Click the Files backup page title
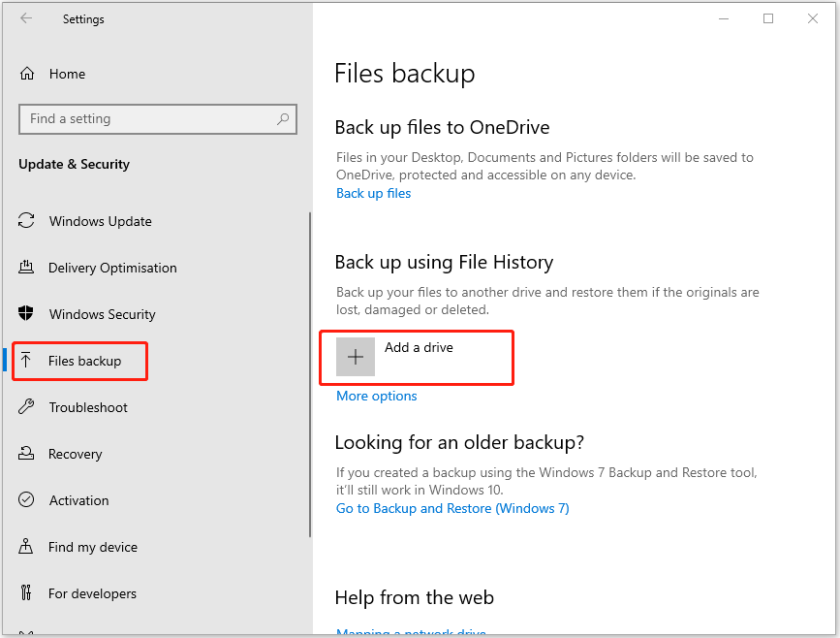The width and height of the screenshot is (840, 638). [405, 74]
